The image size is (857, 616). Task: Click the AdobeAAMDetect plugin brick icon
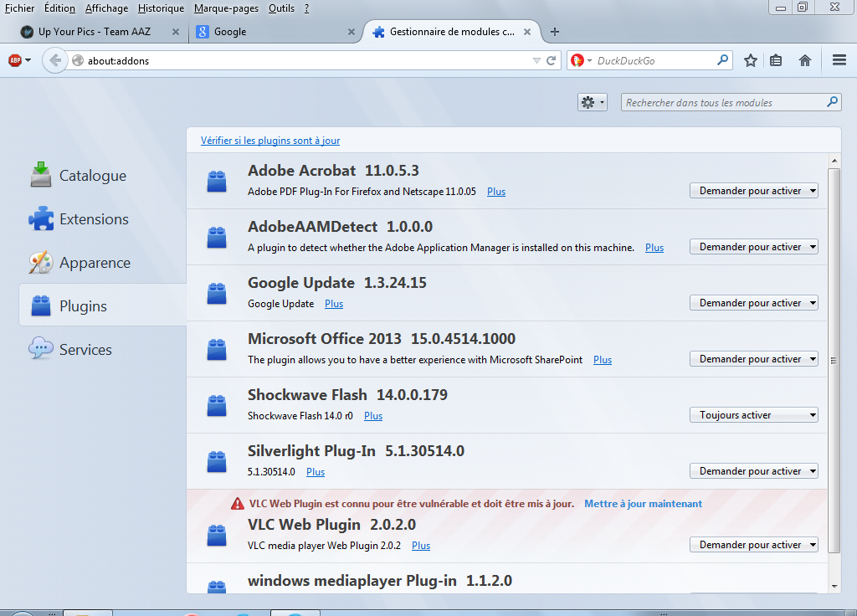(217, 237)
